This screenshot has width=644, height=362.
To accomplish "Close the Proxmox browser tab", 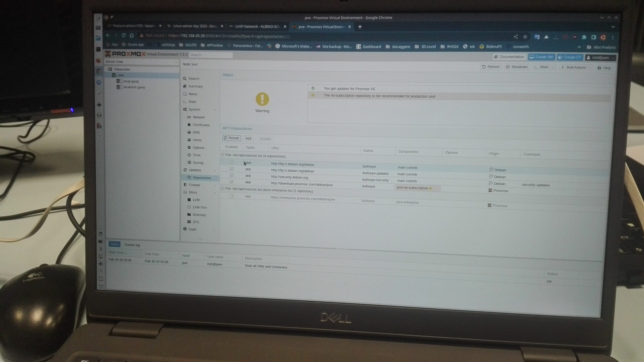I will (x=349, y=27).
